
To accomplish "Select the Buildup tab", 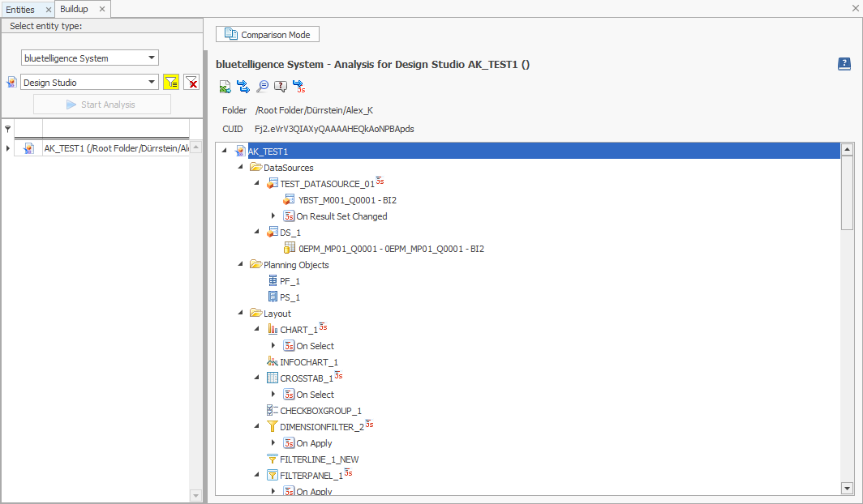I will pos(75,9).
